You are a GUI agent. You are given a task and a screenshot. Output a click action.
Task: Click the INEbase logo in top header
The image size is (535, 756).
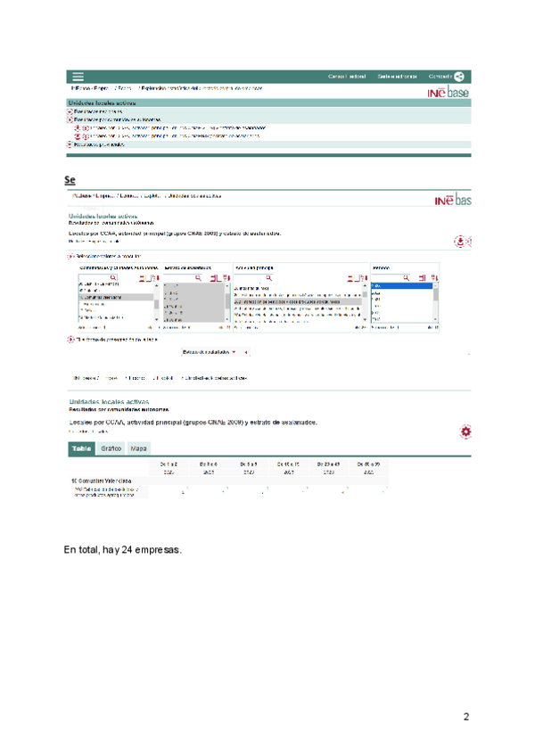pyautogui.click(x=448, y=93)
